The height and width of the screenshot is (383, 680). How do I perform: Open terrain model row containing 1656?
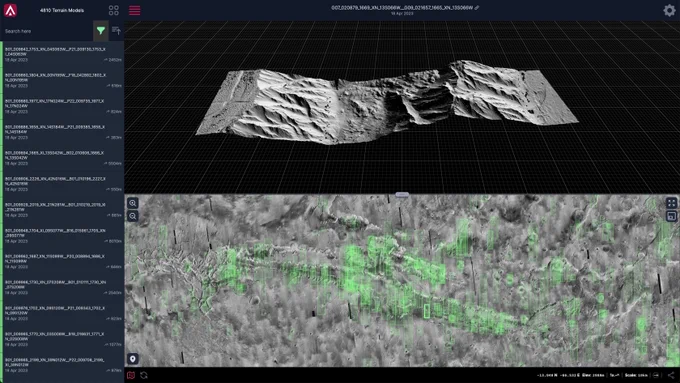click(63, 132)
